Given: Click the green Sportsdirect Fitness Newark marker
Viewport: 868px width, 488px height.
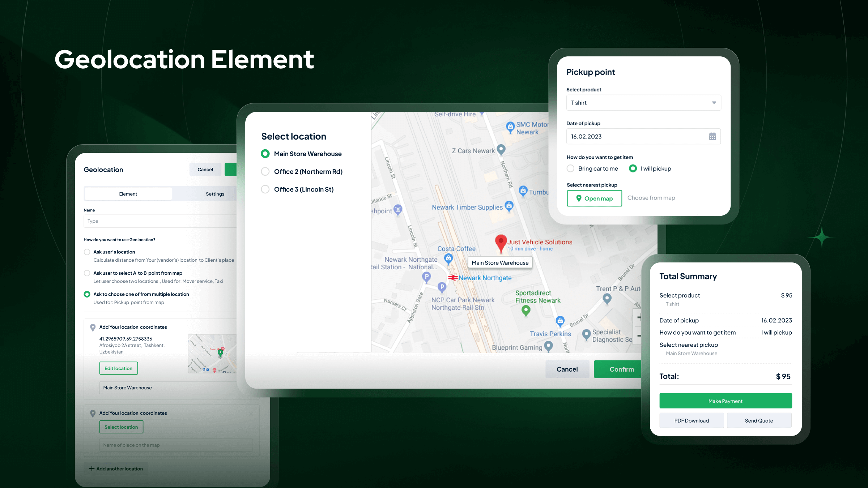Looking at the screenshot, I should point(526,310).
